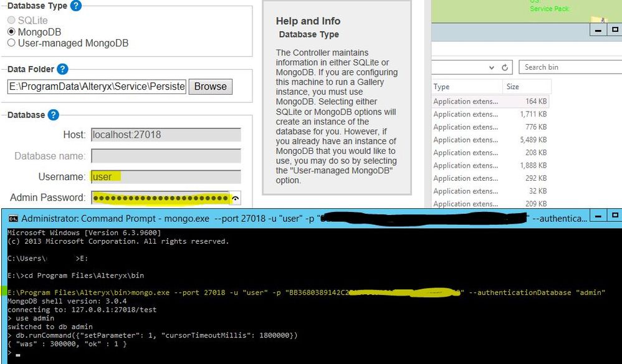
Task: Select the file row sized 164 KB
Action: coord(490,102)
